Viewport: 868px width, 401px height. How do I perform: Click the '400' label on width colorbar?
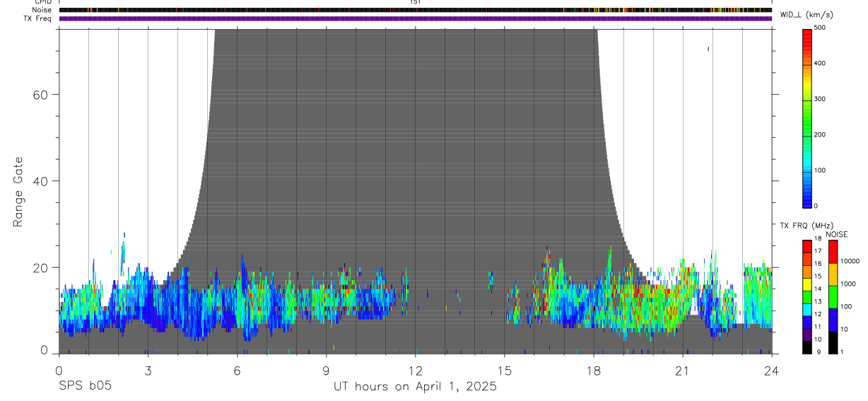[820, 64]
